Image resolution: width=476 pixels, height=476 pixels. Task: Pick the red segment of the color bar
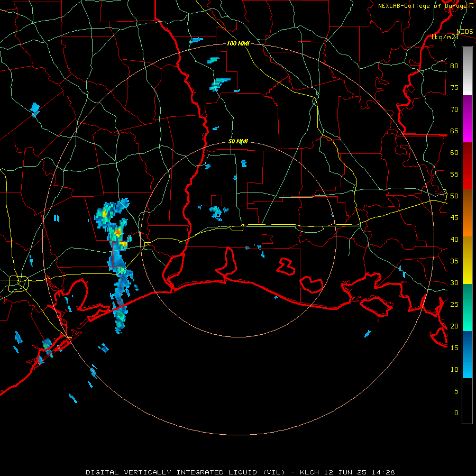tap(467, 166)
